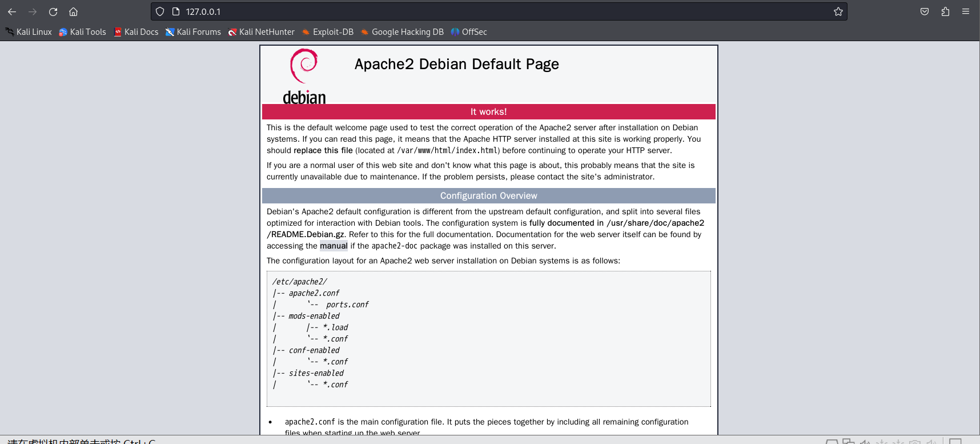Open the Extensions puzzle icon
This screenshot has width=980, height=444.
945,11
